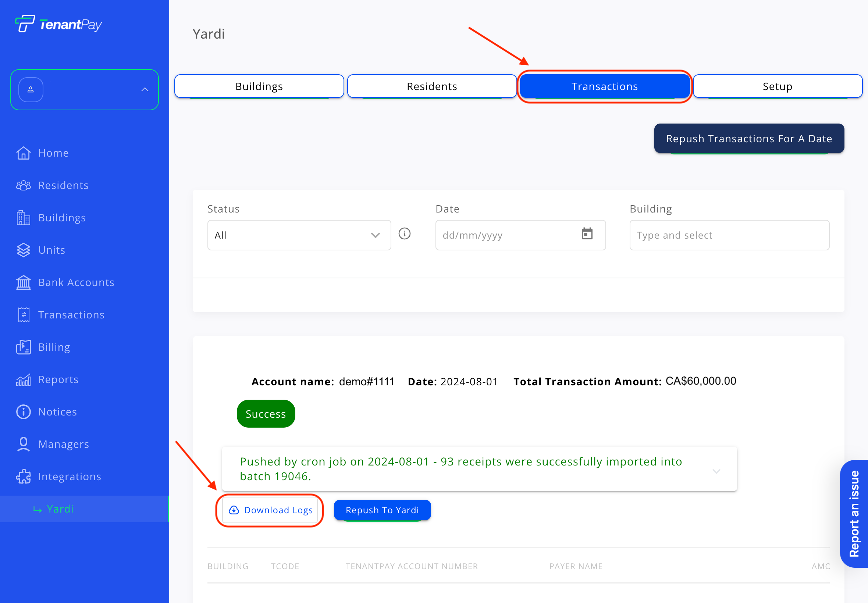Switch to the Buildings tab
The height and width of the screenshot is (603, 868).
[x=259, y=86]
